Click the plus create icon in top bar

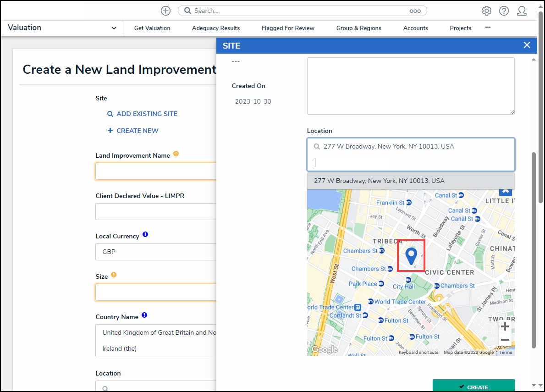[166, 11]
